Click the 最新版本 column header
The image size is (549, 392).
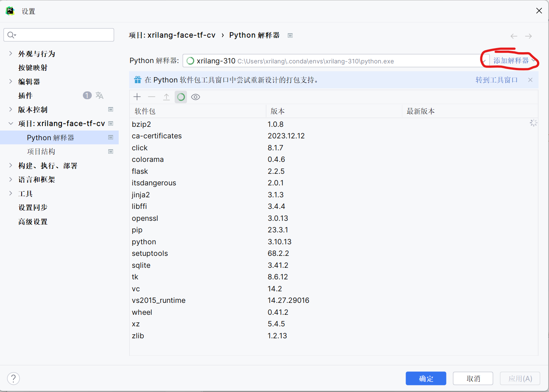[470, 111]
